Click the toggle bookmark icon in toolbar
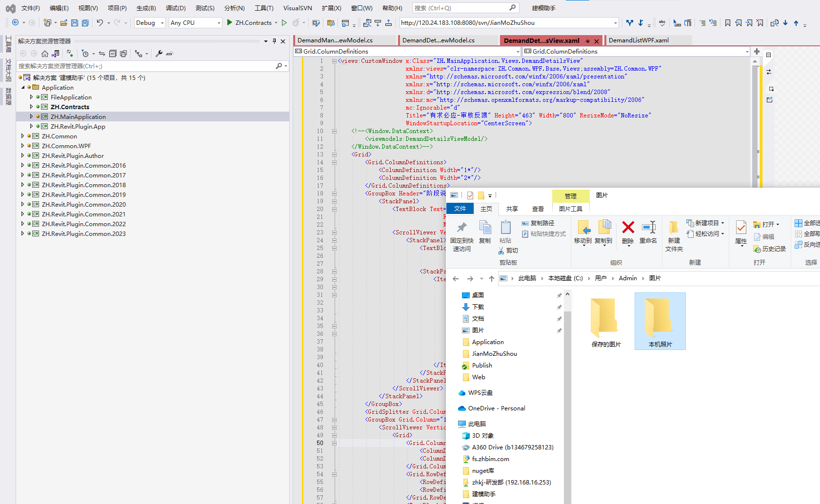 click(x=728, y=23)
